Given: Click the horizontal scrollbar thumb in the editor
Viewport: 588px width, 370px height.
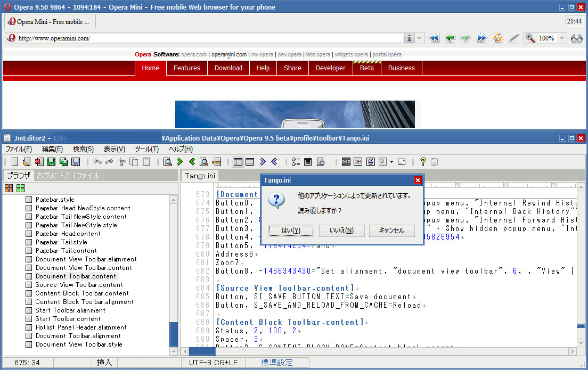Looking at the screenshot, I should click(202, 351).
